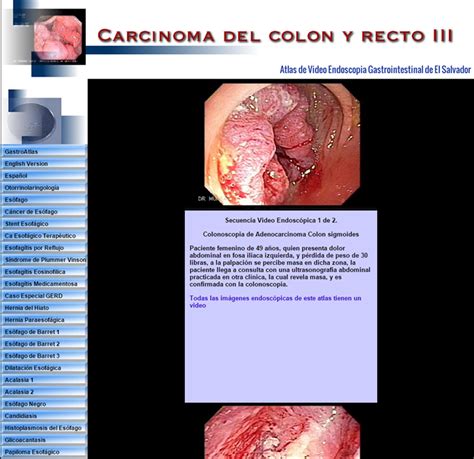474x459 pixels.
Task: Click the blue logo graphic above menu
Action: tap(45, 117)
